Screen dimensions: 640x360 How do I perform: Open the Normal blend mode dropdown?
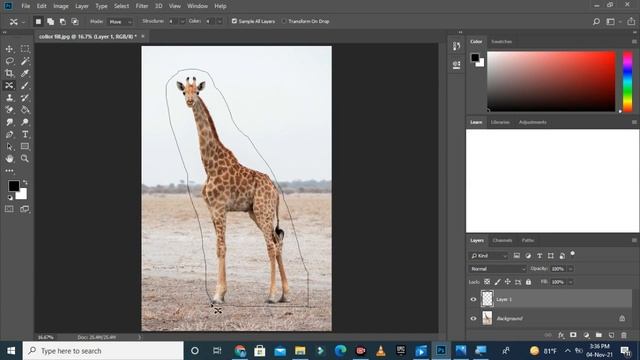[x=497, y=269]
